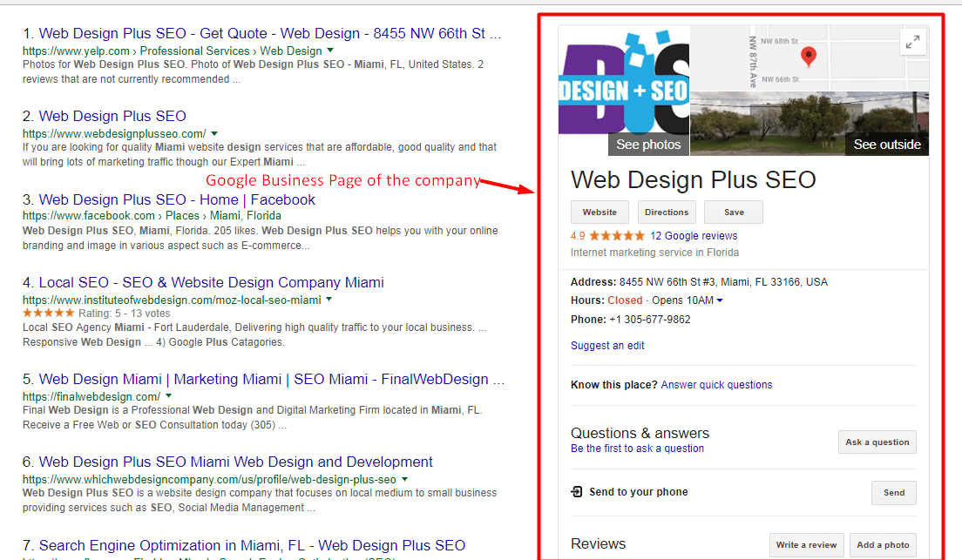
Task: Open the dropdown arrow next to the yelp.com URL
Action: [x=331, y=51]
